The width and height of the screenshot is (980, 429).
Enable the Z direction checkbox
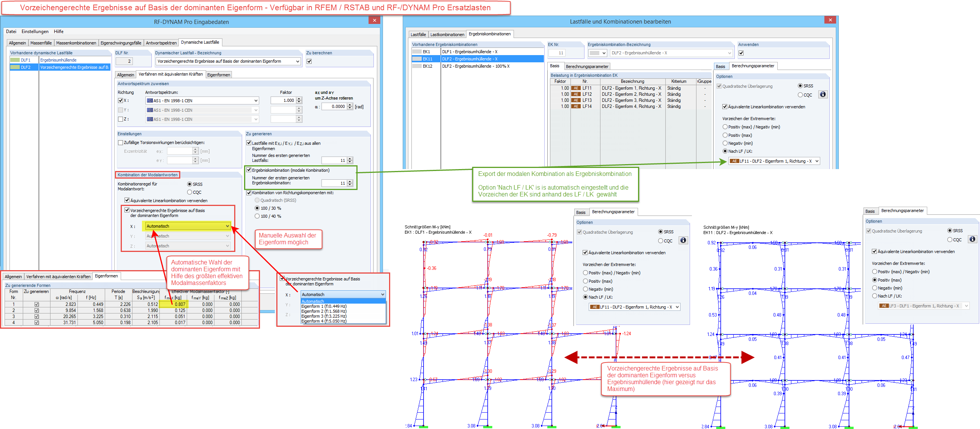pyautogui.click(x=121, y=119)
